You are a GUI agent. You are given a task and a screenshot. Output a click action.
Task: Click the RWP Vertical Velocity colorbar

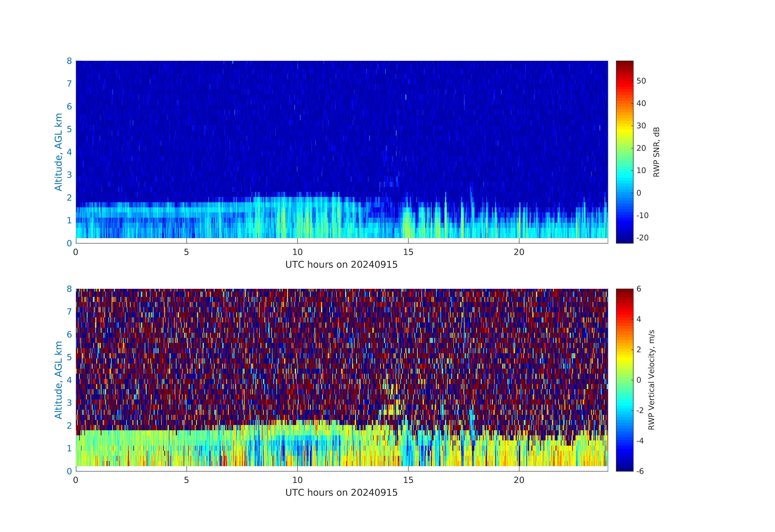point(624,380)
